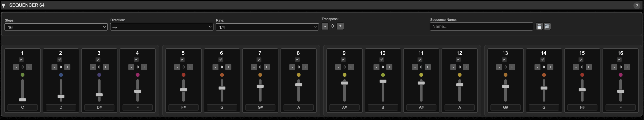Click step 14 plus octave button

(x=550, y=67)
